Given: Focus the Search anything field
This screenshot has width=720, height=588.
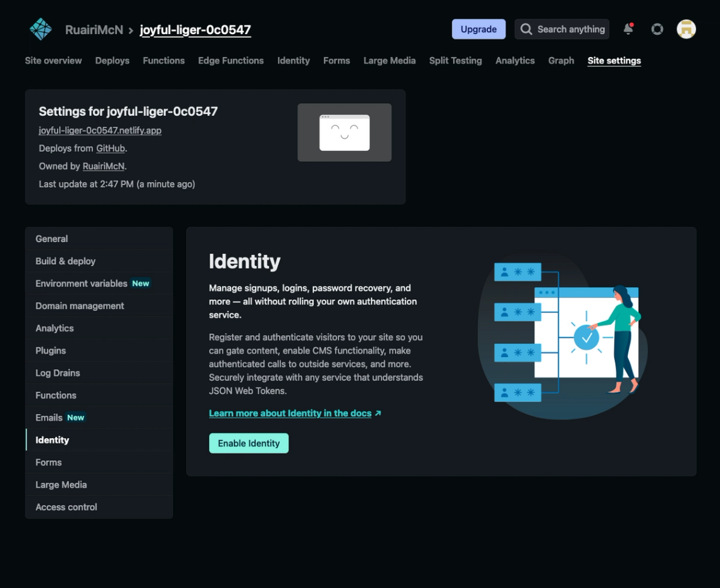Looking at the screenshot, I should 562,29.
